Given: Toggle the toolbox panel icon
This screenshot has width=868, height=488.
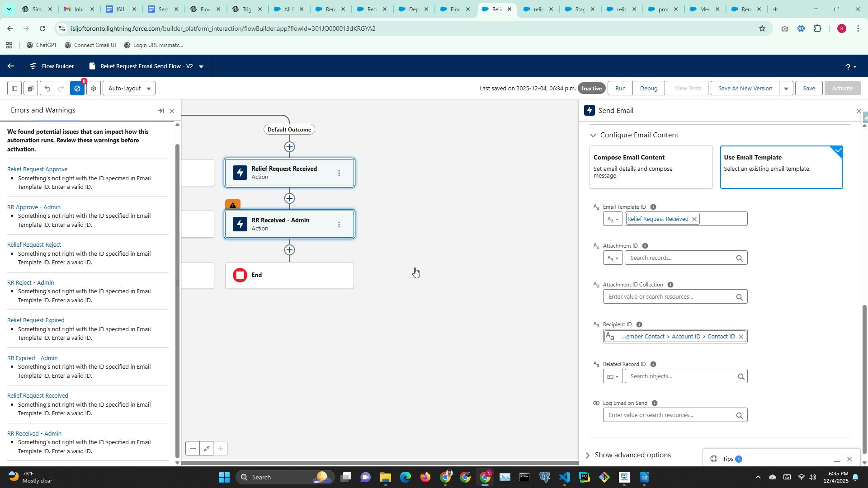Looking at the screenshot, I should (x=14, y=89).
